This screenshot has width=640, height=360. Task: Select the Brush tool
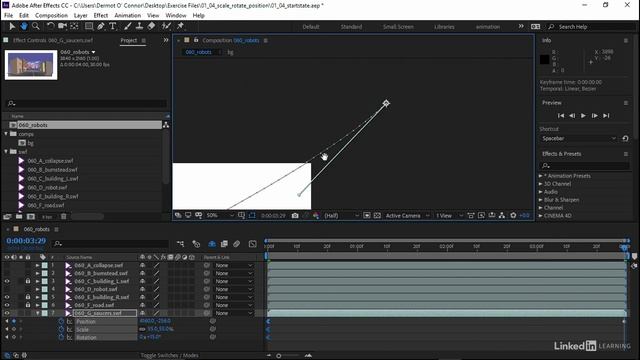pyautogui.click(x=128, y=26)
